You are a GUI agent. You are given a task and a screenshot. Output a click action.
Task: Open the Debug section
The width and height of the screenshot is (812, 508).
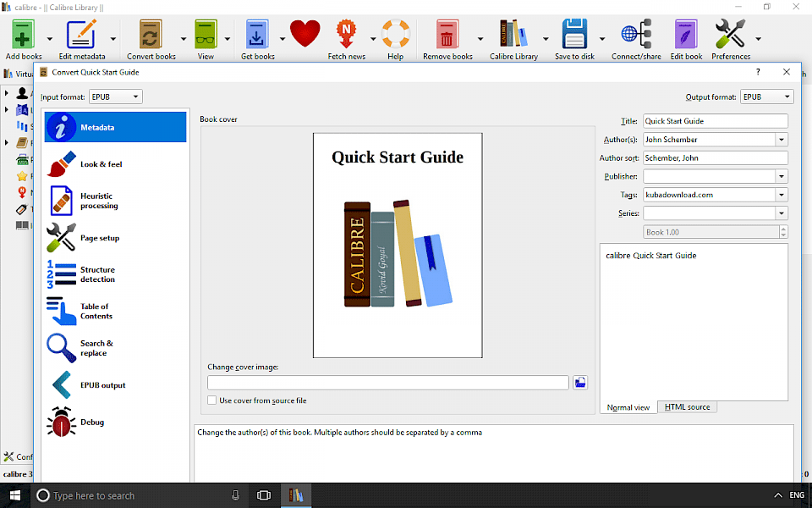[x=116, y=422]
